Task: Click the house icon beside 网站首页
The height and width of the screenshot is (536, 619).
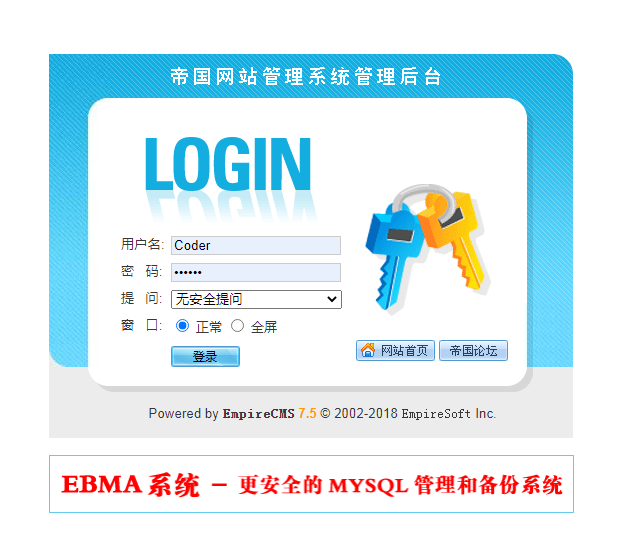Action: [x=368, y=350]
